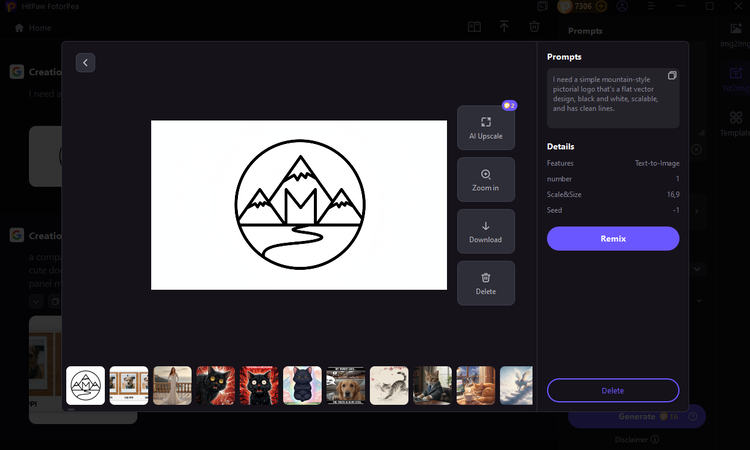Delete image using the trash button beside the preview
This screenshot has width=750, height=450.
click(x=485, y=283)
